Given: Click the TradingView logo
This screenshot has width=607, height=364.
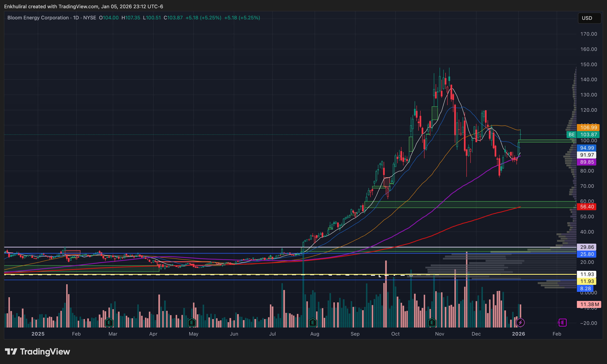Looking at the screenshot, I should click(x=38, y=351).
